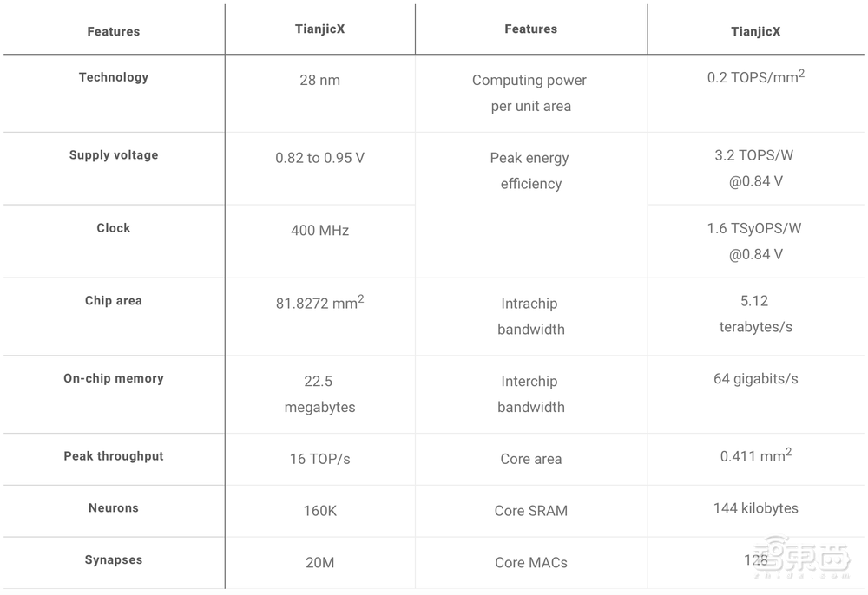Select the Clock row label
This screenshot has width=868, height=595.
pos(114,228)
